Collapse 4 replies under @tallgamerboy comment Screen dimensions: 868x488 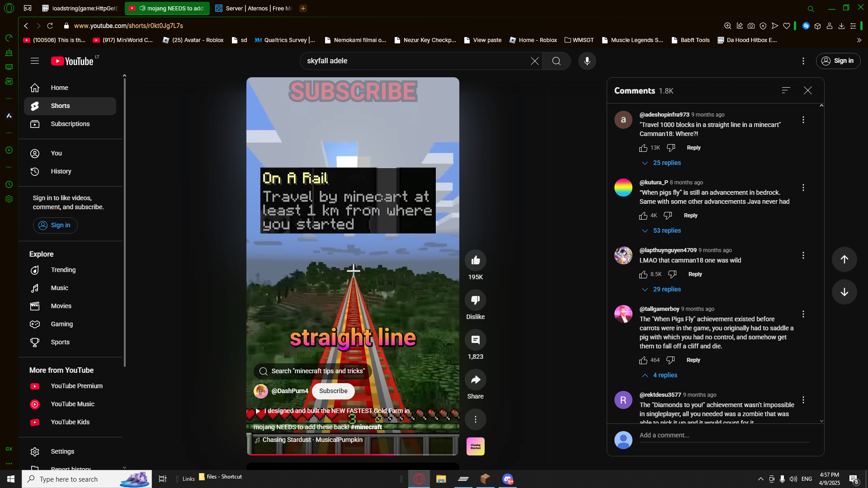tap(660, 375)
